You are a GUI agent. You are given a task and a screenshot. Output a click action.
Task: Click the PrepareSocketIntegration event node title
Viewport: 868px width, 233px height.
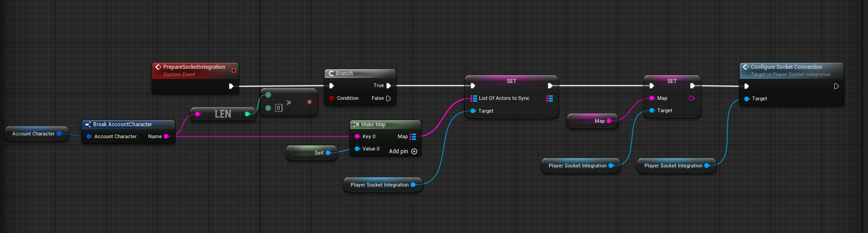[194, 67]
